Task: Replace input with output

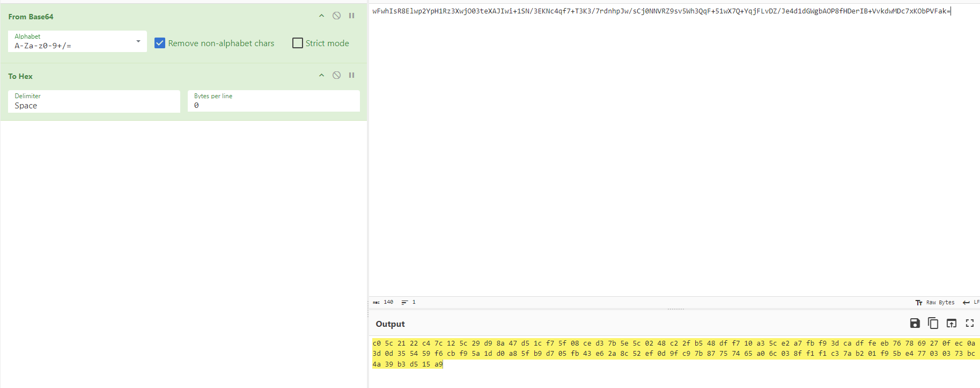Action: [952, 323]
